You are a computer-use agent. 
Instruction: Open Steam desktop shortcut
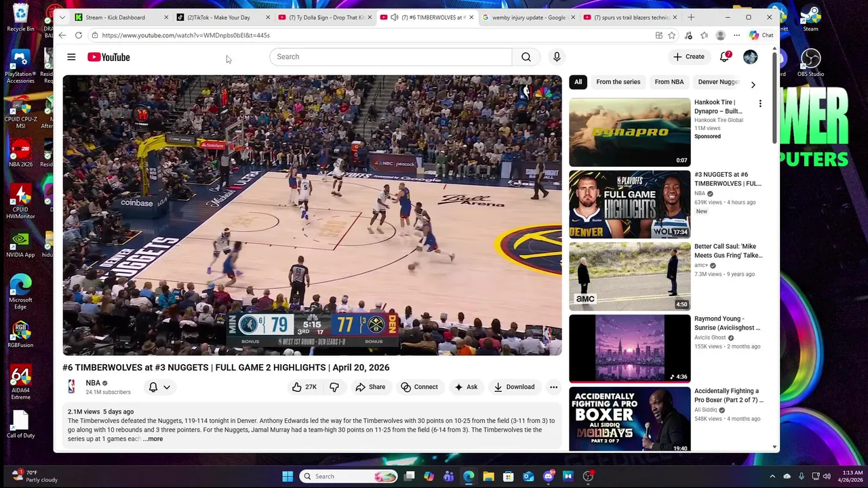pos(810,17)
